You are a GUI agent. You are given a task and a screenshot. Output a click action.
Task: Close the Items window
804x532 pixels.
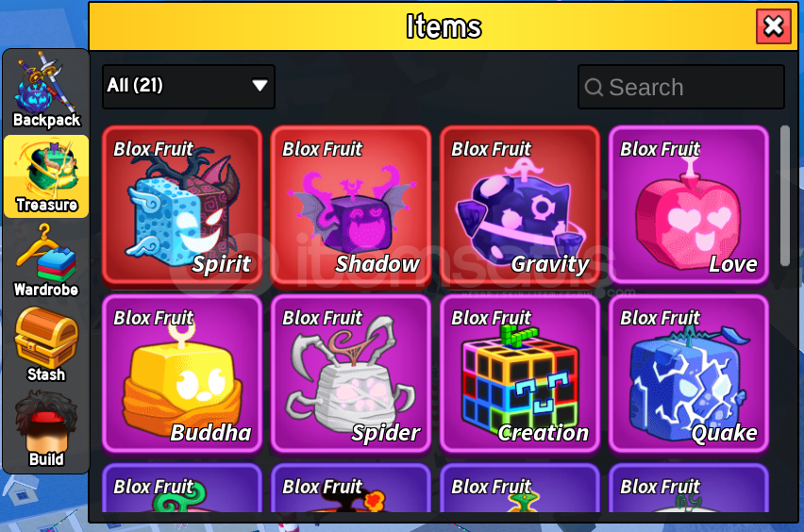(x=773, y=26)
